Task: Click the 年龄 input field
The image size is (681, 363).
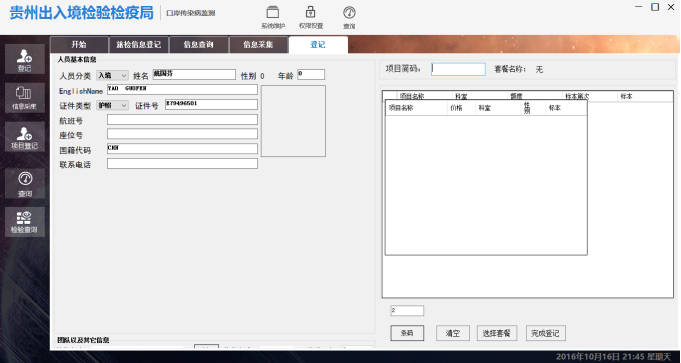Action: (311, 75)
